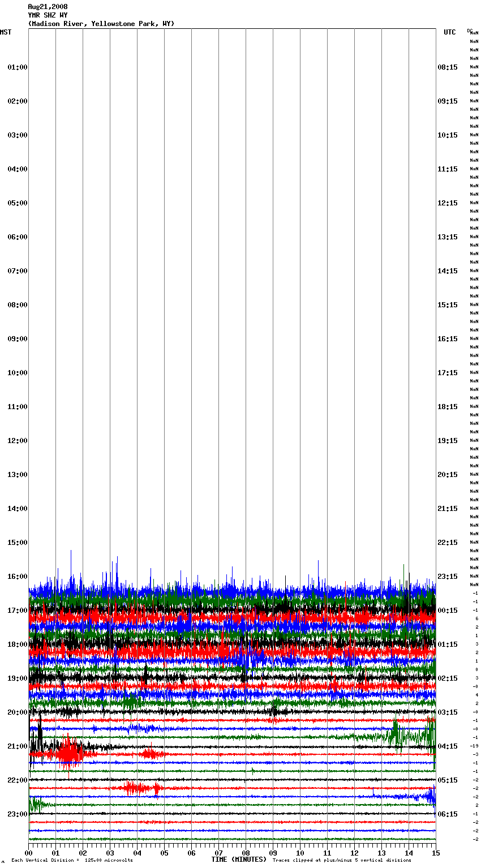Image resolution: width=481 pixels, height=868 pixels.
Task: Click the 12:00 MST hour label
Action: [x=18, y=441]
